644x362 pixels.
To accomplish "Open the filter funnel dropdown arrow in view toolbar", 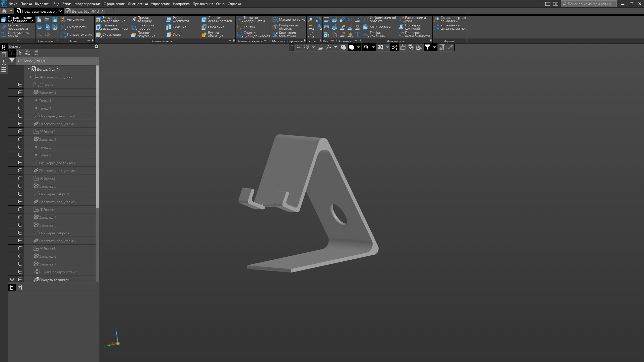I will click(x=434, y=47).
